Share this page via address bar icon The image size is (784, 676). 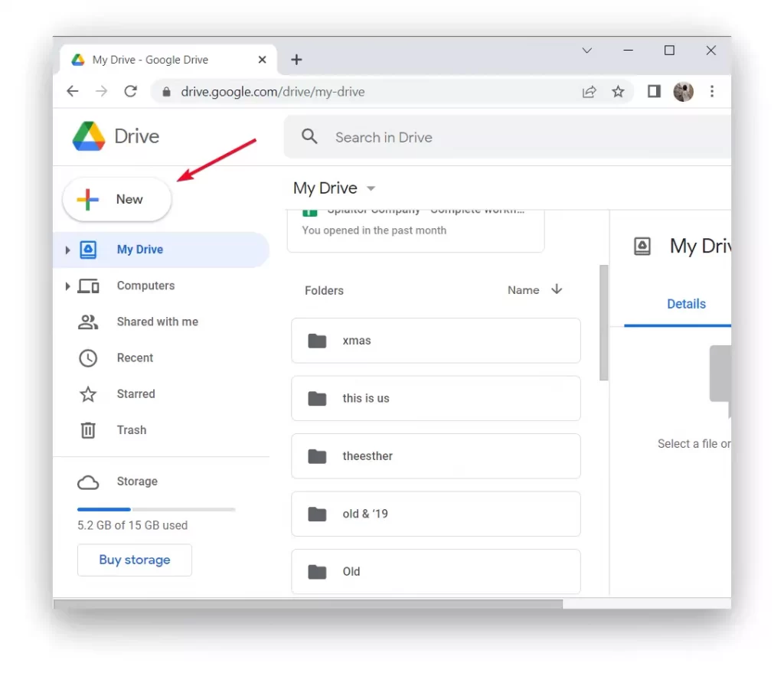pos(589,92)
